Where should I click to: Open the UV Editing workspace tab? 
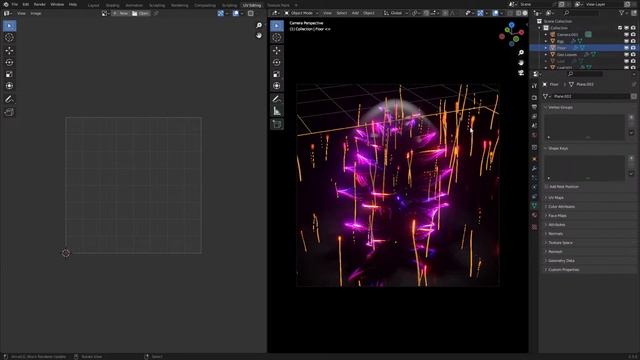coord(252,5)
